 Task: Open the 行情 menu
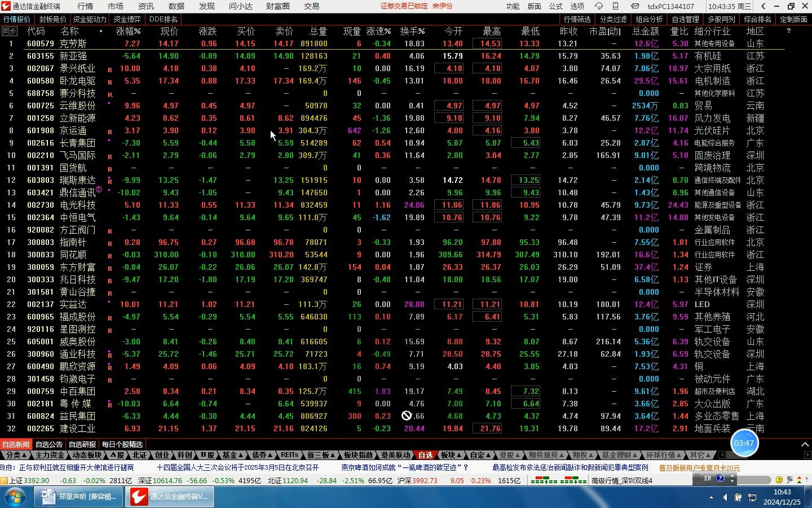pyautogui.click(x=85, y=6)
